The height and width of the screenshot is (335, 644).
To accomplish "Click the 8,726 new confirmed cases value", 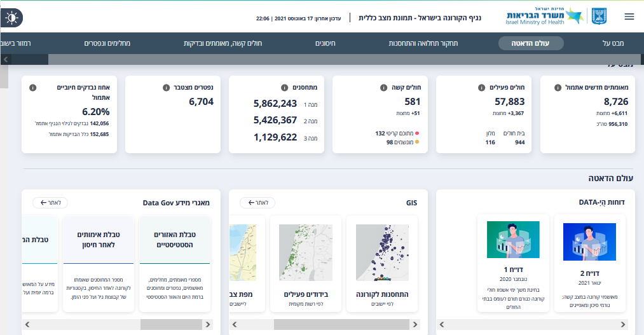I will coord(615,102).
